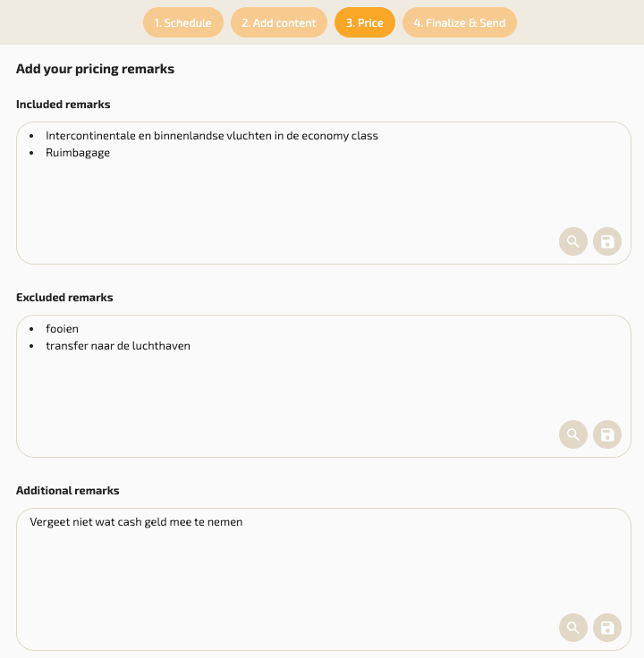Open the 4. Finalize & Send step

[x=459, y=23]
